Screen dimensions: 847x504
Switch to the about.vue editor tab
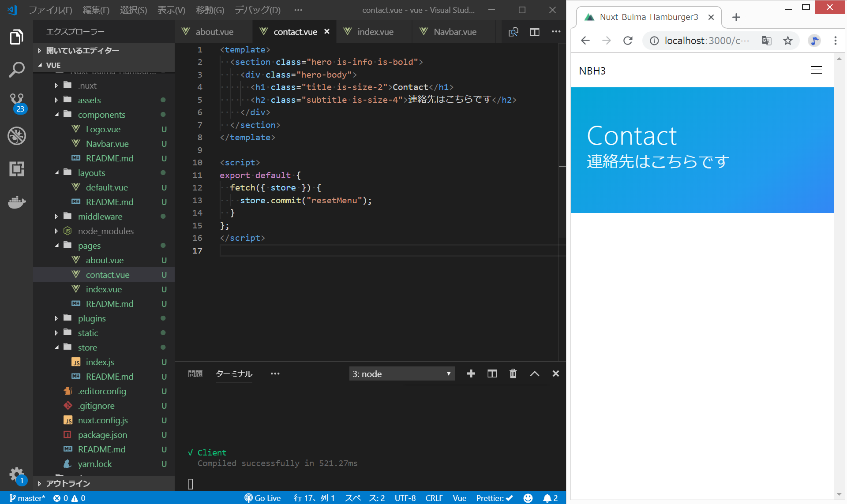(214, 32)
